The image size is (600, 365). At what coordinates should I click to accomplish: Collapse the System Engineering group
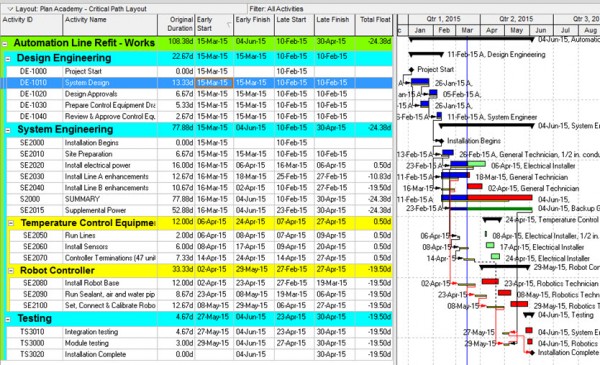[x=8, y=130]
